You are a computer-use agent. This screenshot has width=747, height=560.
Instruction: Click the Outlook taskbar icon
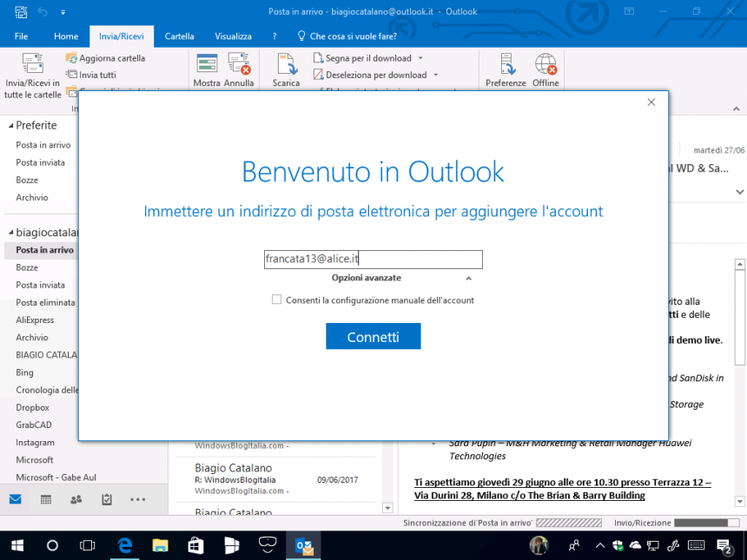click(303, 546)
